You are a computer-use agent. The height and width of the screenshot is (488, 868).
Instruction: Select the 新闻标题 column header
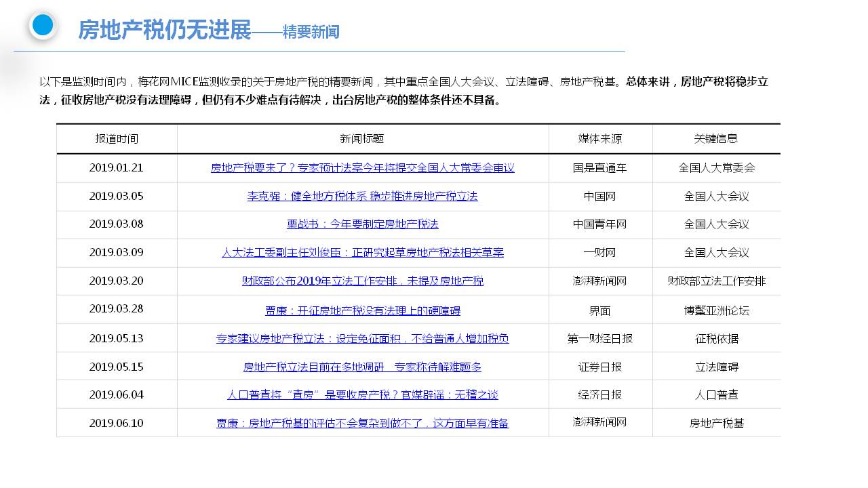pos(362,139)
